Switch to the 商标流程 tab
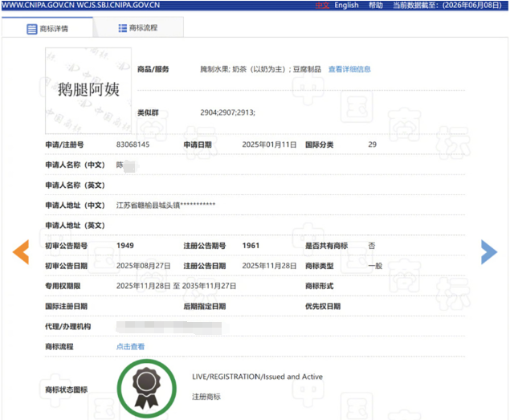510x420 pixels. tap(138, 28)
